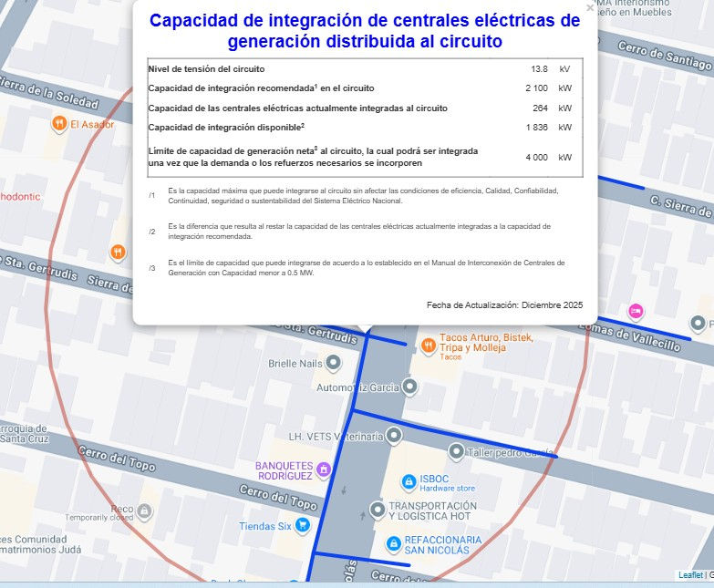Click the Cerro de Santiago street label
Image resolution: width=714 pixels, height=588 pixels.
pos(665,56)
